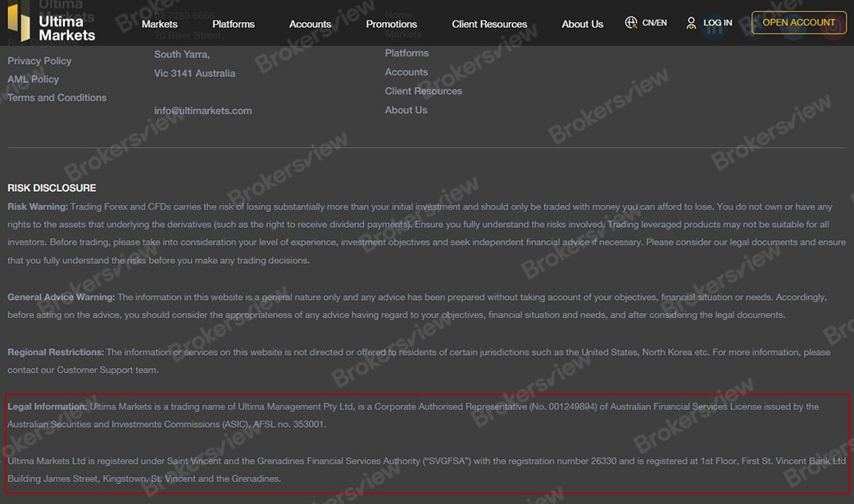Switch language via CN/EN
Screen dimensions: 854x504
tap(654, 23)
